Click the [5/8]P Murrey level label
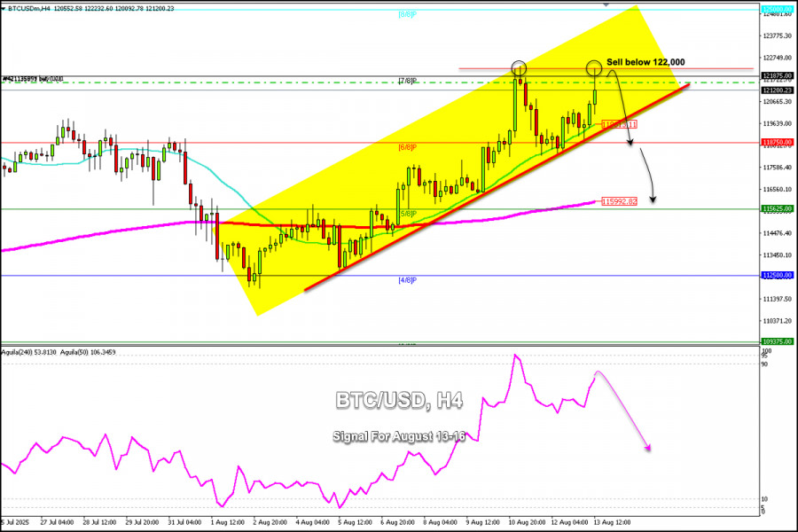 [408, 214]
